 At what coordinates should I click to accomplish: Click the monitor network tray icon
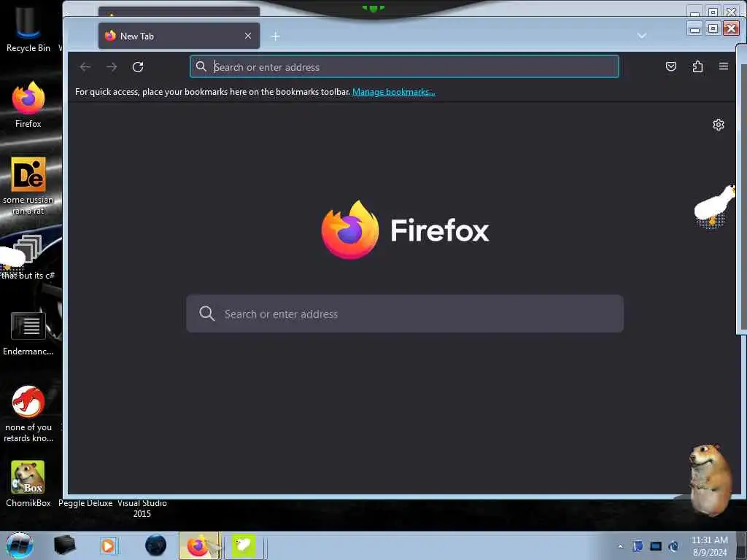tap(656, 546)
